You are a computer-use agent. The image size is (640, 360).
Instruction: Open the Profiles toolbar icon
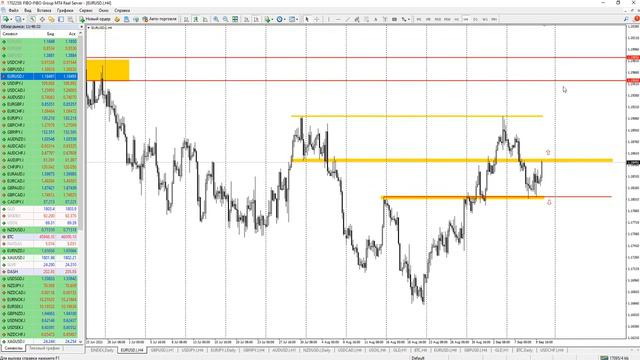click(18, 19)
